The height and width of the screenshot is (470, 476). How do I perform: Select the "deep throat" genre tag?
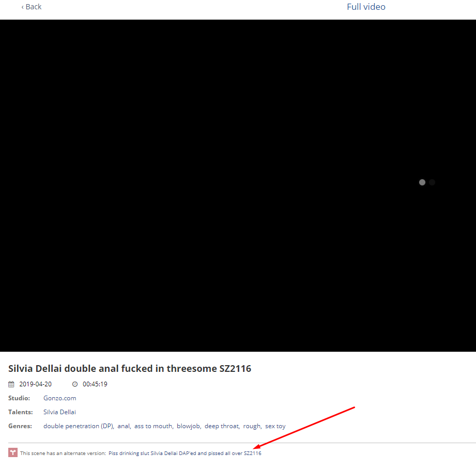click(221, 426)
